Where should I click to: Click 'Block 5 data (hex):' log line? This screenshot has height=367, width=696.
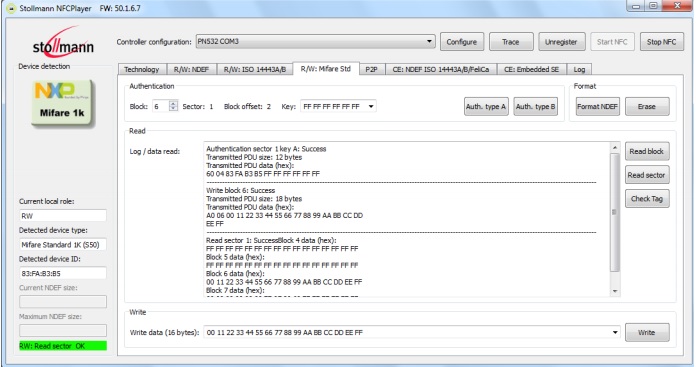235,257
